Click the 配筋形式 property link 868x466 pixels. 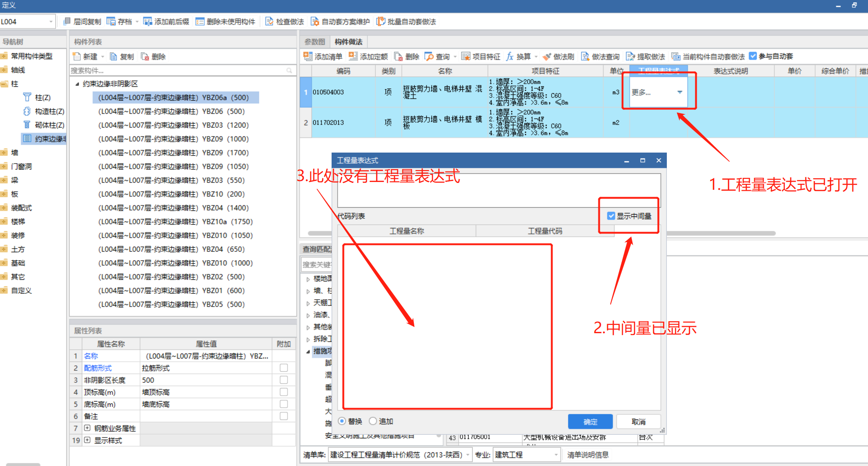[98, 368]
